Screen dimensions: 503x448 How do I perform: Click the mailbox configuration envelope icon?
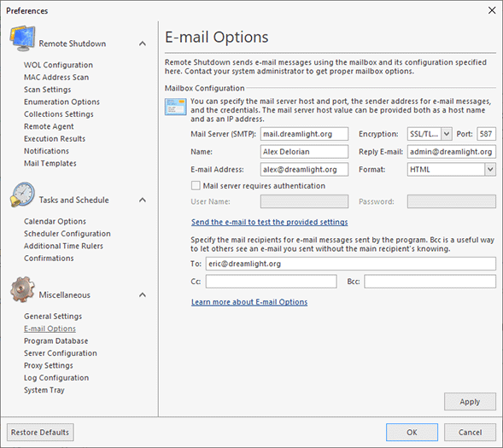(x=175, y=107)
